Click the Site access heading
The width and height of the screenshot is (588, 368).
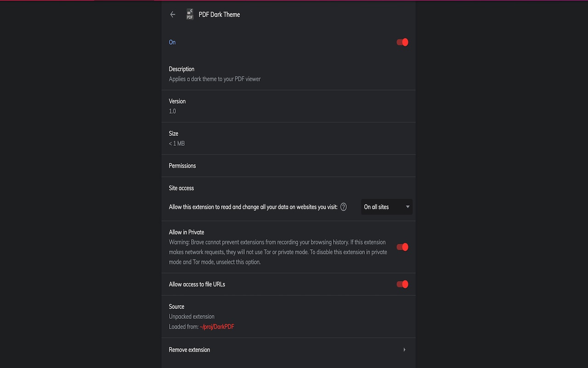(x=181, y=188)
